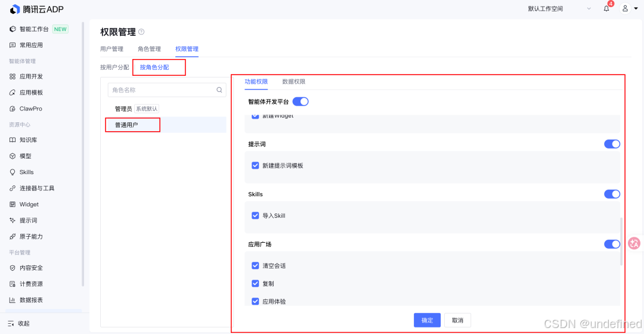
Task: Click the Widget icon in sidebar
Action: point(13,204)
